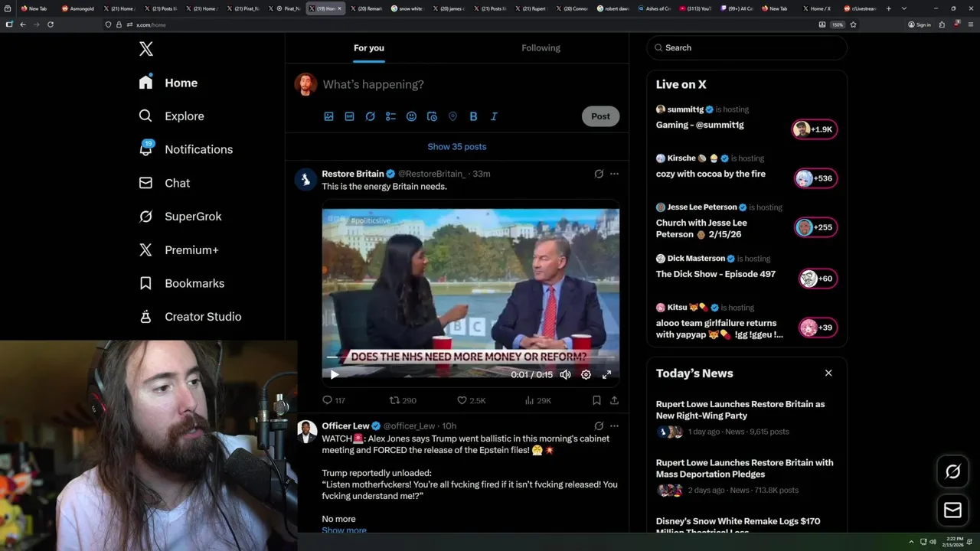The width and height of the screenshot is (980, 551).
Task: Mute the video with the volume icon
Action: (x=565, y=374)
